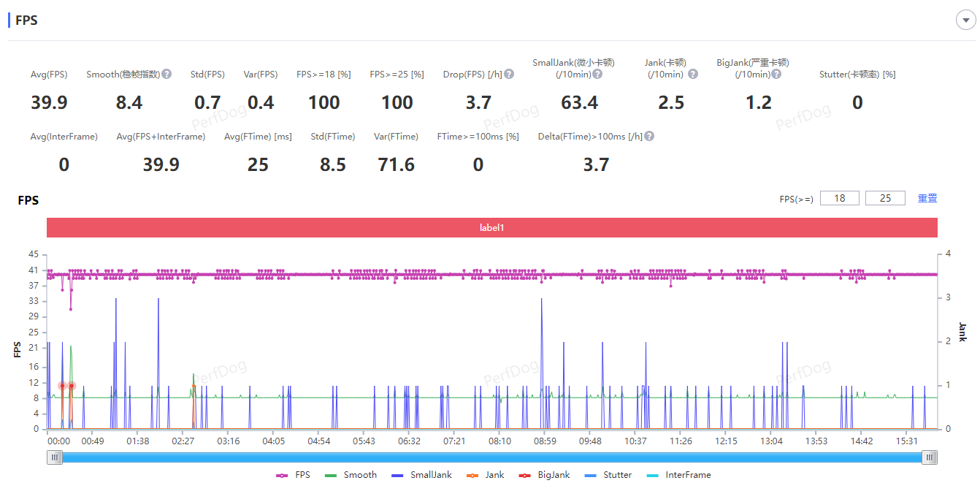Grab the left range slider handle

click(x=55, y=457)
